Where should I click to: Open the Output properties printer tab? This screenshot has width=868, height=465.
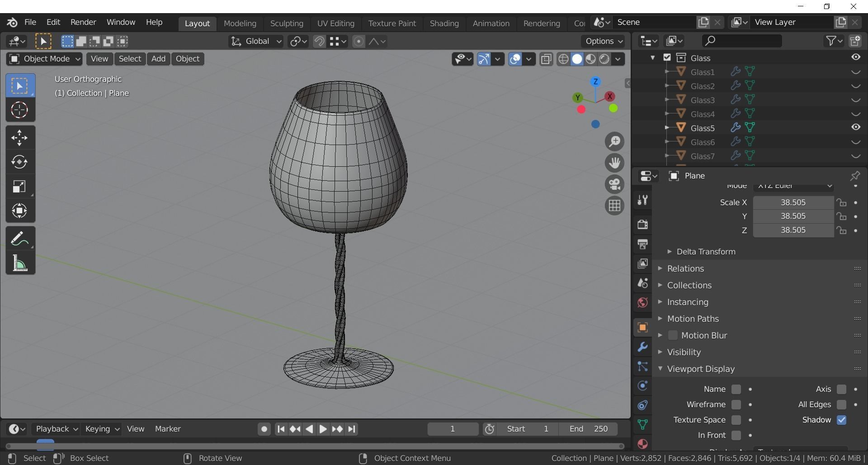(642, 244)
